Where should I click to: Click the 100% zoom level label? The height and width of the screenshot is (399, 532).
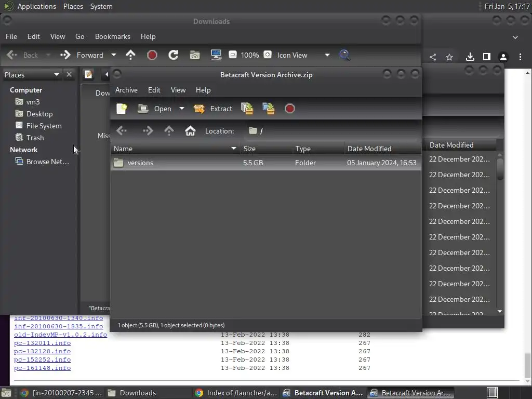(x=250, y=55)
